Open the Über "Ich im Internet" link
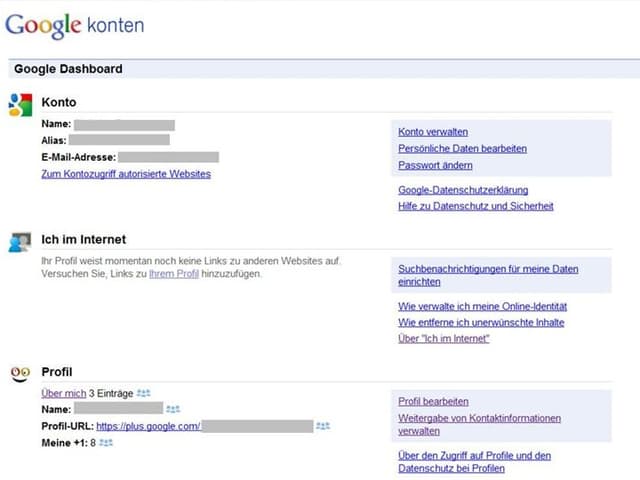This screenshot has width=640, height=480. pos(444,339)
